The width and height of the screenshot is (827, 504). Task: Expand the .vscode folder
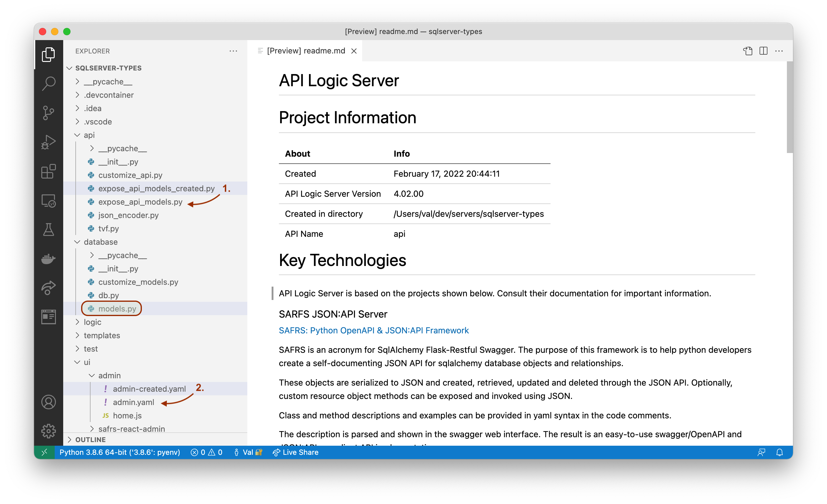pos(155,122)
